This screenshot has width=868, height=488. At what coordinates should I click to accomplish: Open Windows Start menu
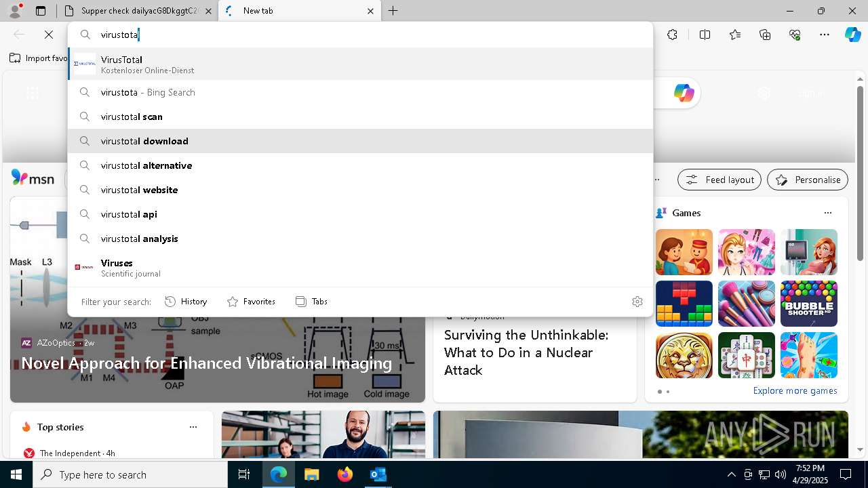(16, 474)
